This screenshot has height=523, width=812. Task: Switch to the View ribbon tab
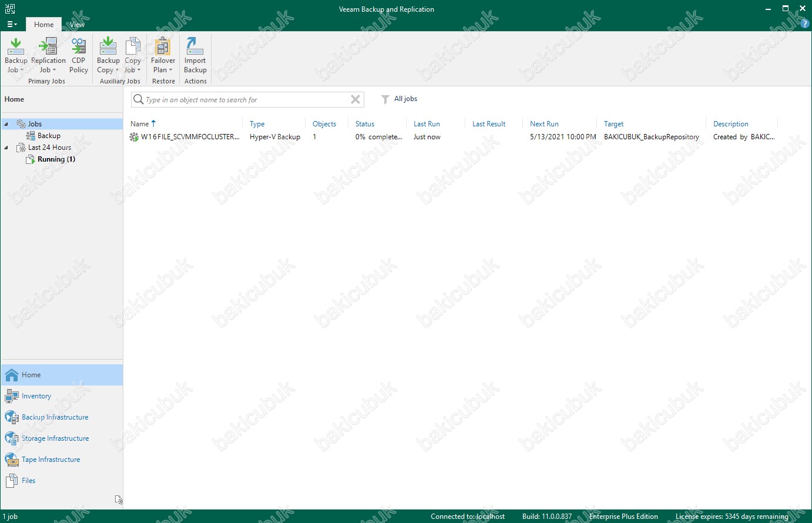pyautogui.click(x=77, y=25)
